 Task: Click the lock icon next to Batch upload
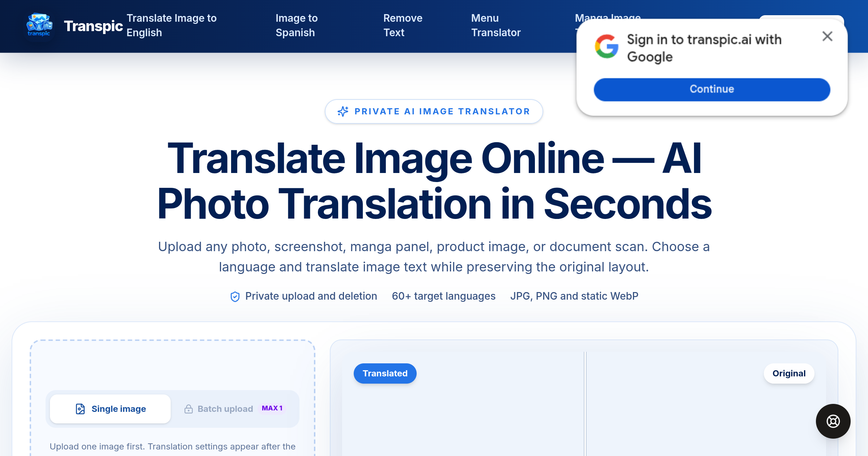pos(188,409)
